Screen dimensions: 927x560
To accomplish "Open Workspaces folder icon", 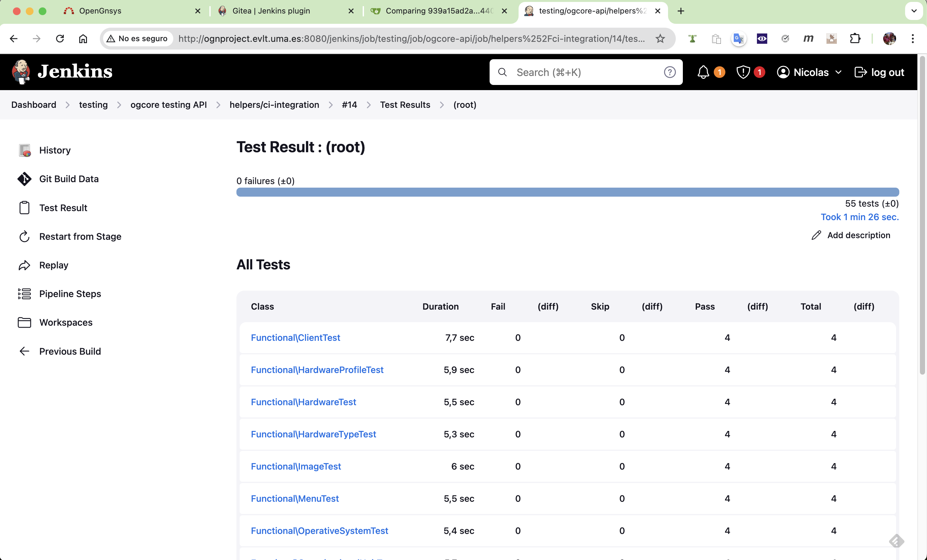I will 24,322.
